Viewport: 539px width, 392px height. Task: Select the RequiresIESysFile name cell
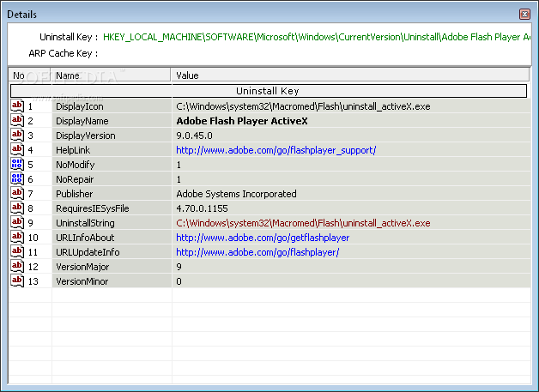coord(112,208)
